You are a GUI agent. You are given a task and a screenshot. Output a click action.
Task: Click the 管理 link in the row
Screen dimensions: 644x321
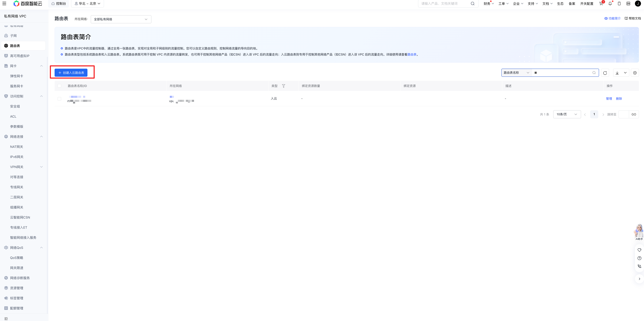(x=609, y=99)
